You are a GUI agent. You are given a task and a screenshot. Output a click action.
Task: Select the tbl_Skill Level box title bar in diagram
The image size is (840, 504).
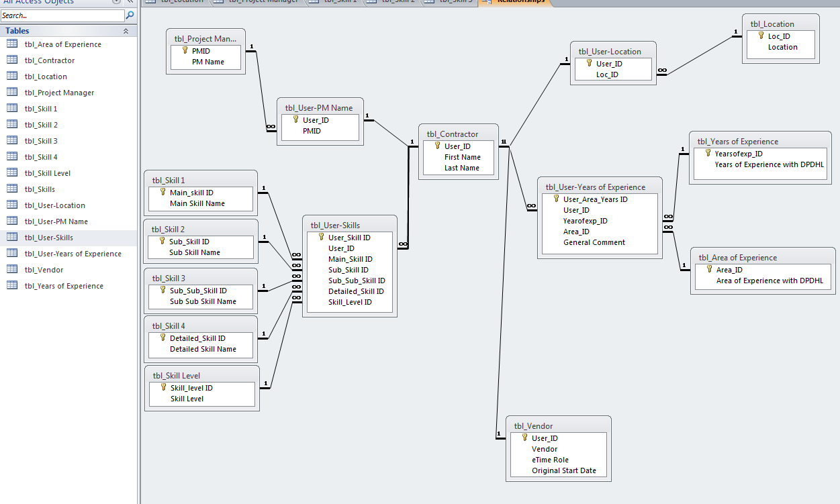point(202,375)
